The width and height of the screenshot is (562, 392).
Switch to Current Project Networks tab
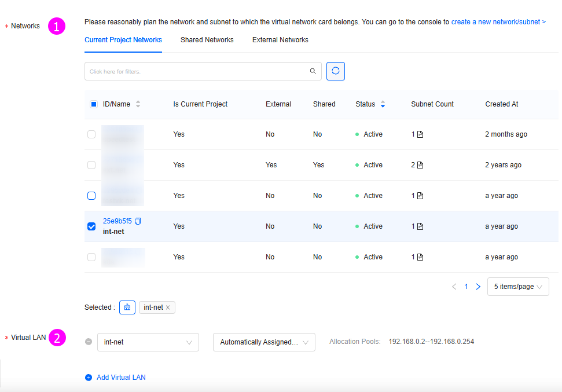[x=123, y=40]
